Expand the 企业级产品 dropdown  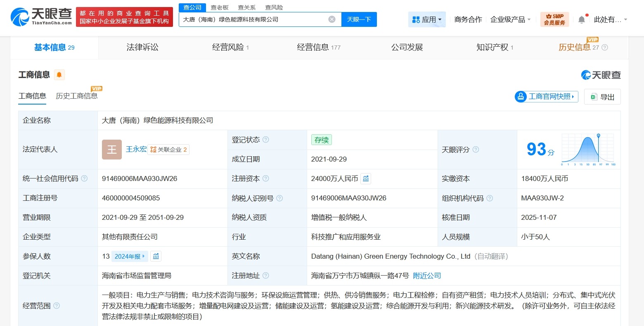click(x=510, y=19)
